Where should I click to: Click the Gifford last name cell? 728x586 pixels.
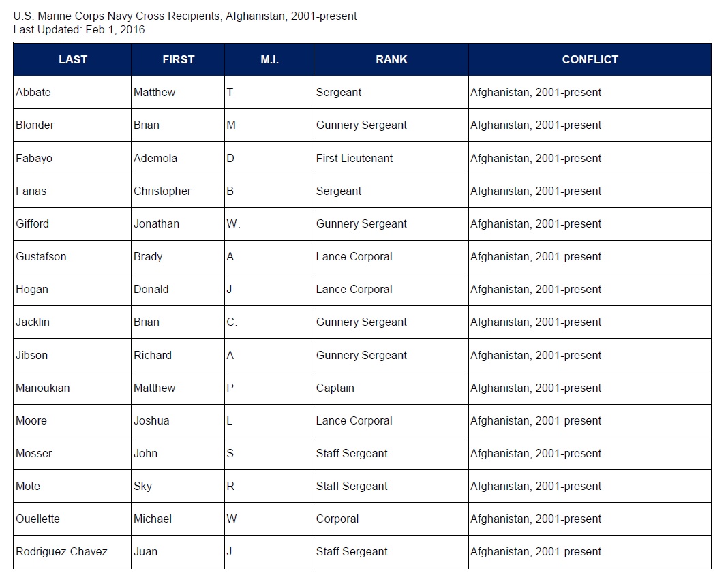33,223
